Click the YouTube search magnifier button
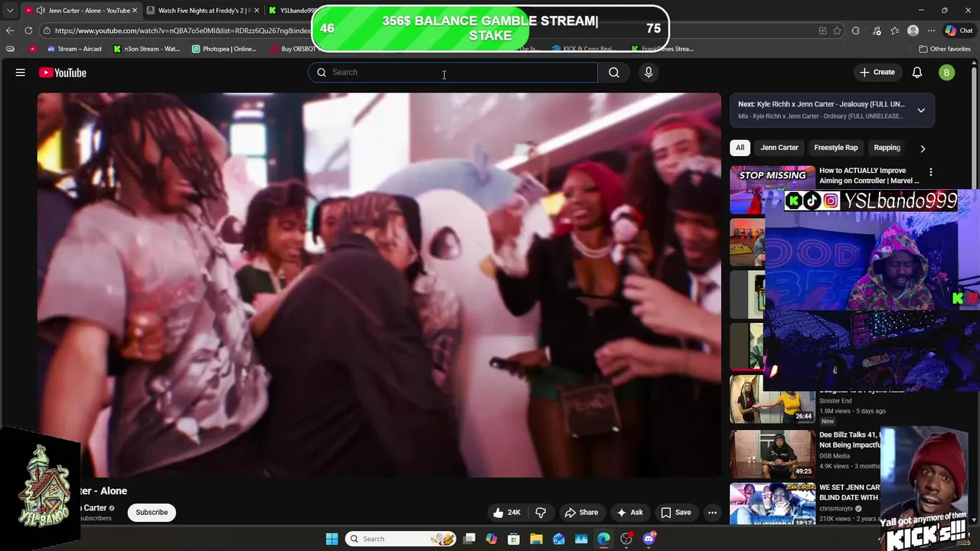The image size is (980, 551). [614, 73]
